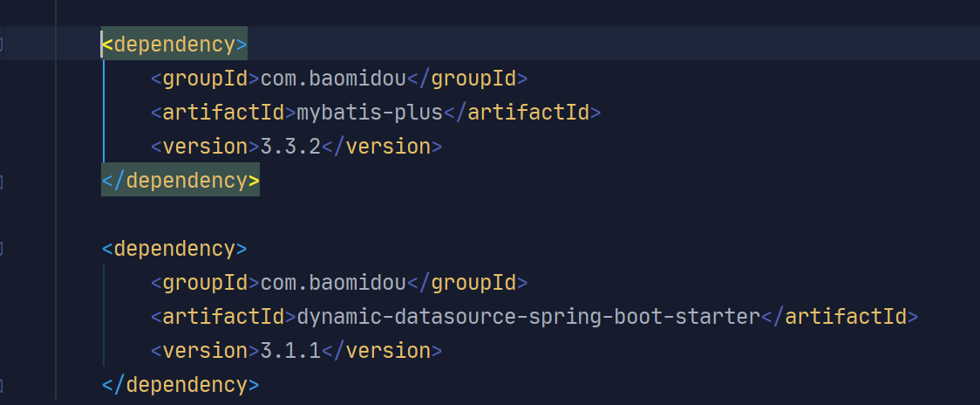The image size is (980, 405).
Task: Place cursor in mybatis-plus artifactId text
Action: (x=370, y=113)
